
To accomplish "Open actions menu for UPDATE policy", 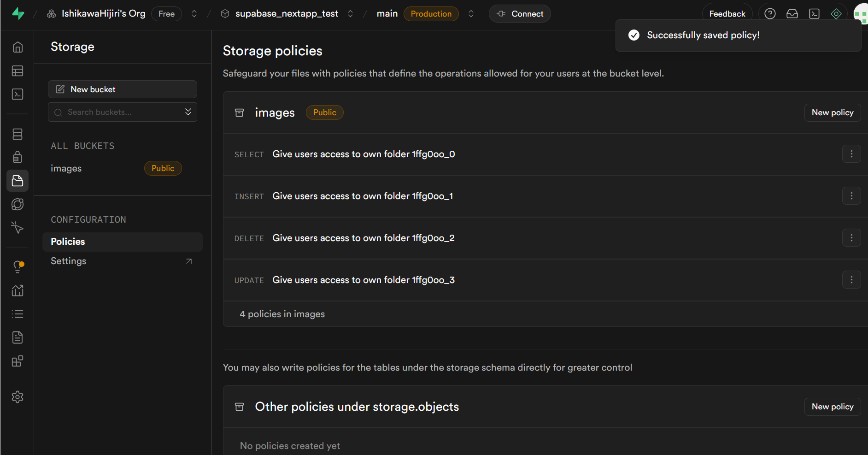I will [851, 280].
